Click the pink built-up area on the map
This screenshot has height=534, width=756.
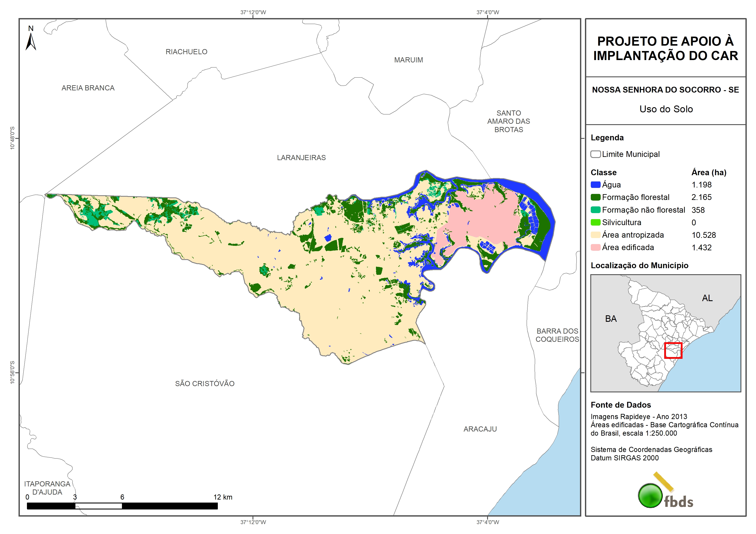tap(484, 217)
